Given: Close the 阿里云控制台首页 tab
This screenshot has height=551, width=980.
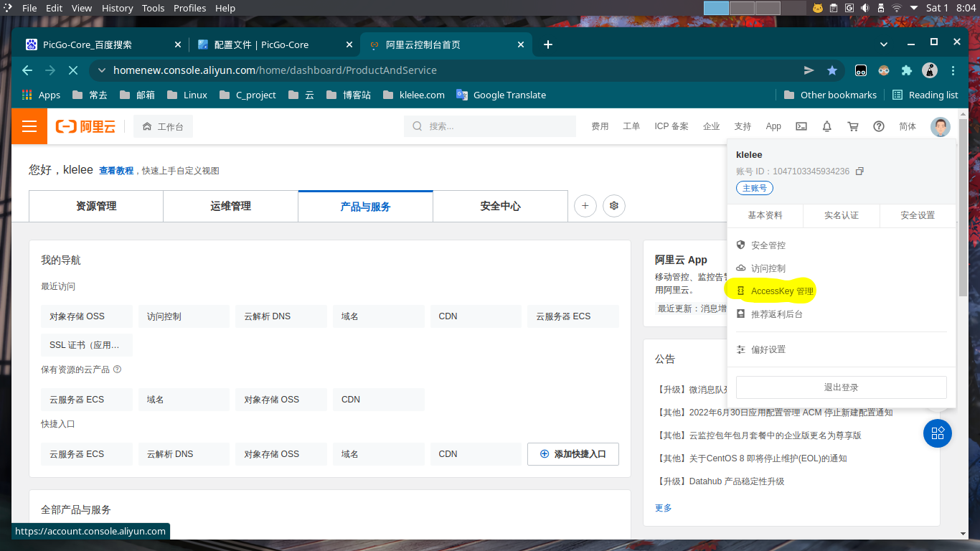Looking at the screenshot, I should coord(522,44).
